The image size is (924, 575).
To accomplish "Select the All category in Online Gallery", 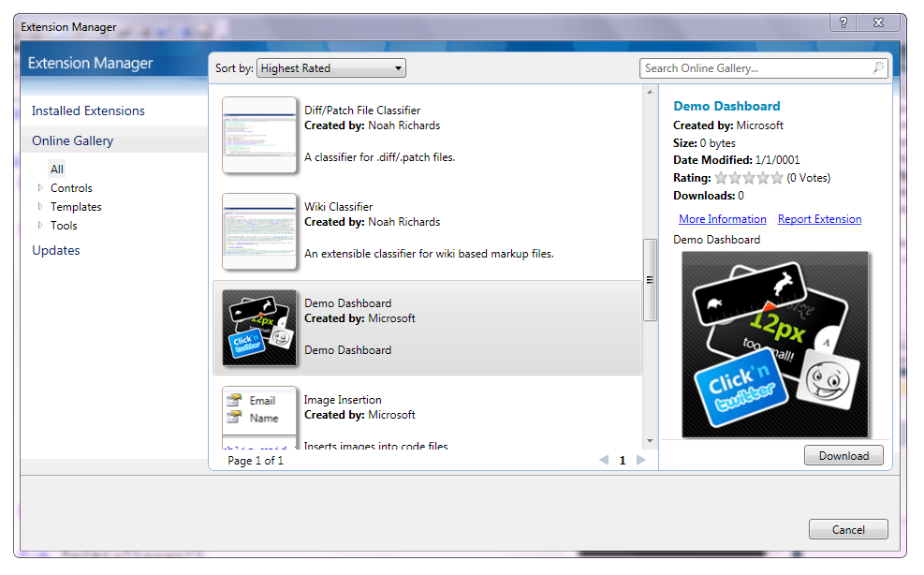I will (57, 170).
